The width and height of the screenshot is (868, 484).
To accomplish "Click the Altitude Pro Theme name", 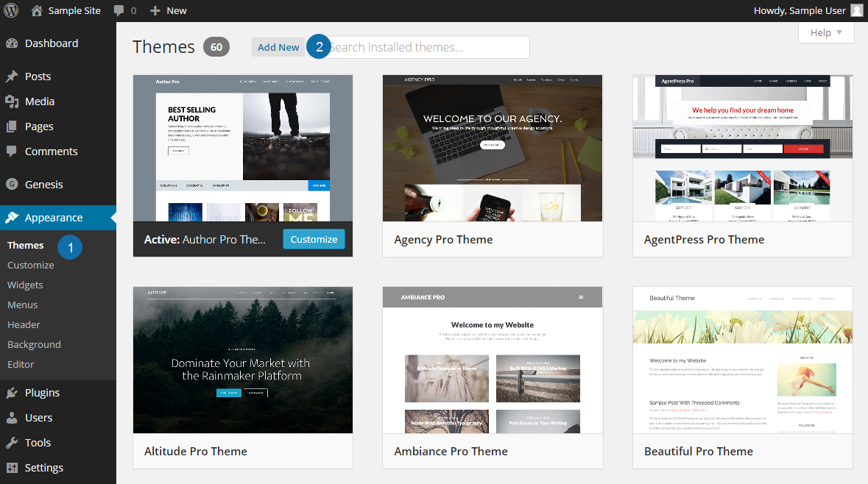I will pyautogui.click(x=195, y=452).
